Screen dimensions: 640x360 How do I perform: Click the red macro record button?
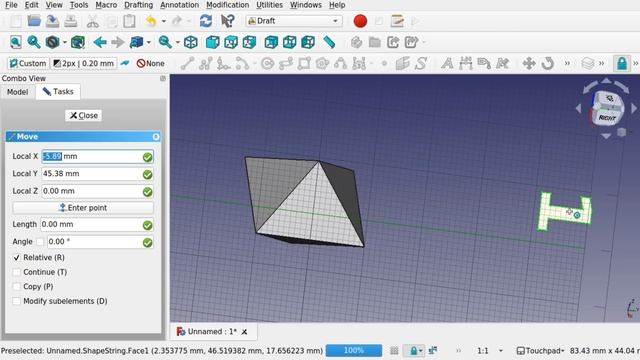360,21
